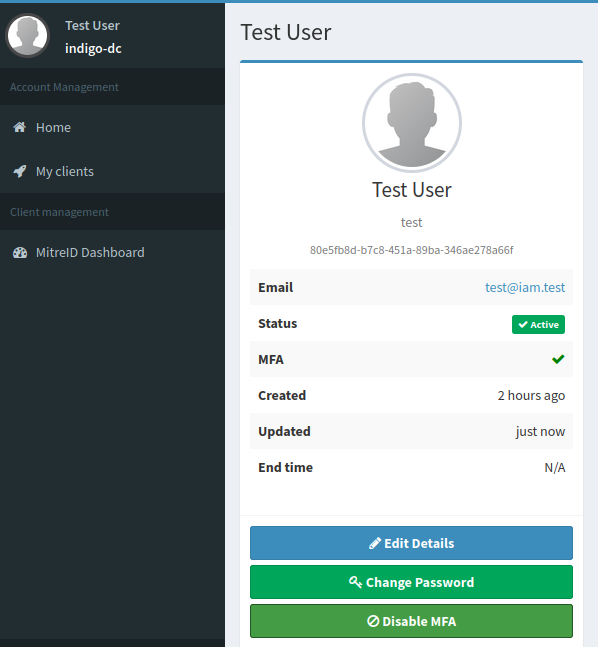Click the key icon on Change Password

(355, 582)
